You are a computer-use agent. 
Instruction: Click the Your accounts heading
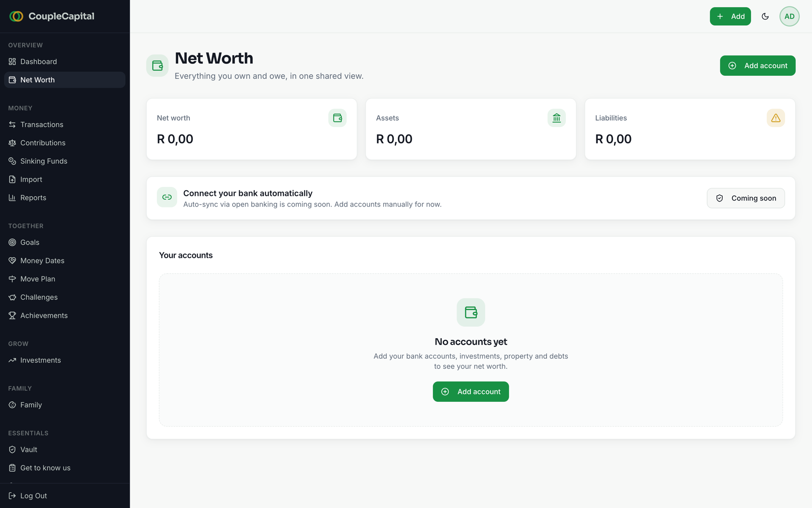[x=186, y=255]
